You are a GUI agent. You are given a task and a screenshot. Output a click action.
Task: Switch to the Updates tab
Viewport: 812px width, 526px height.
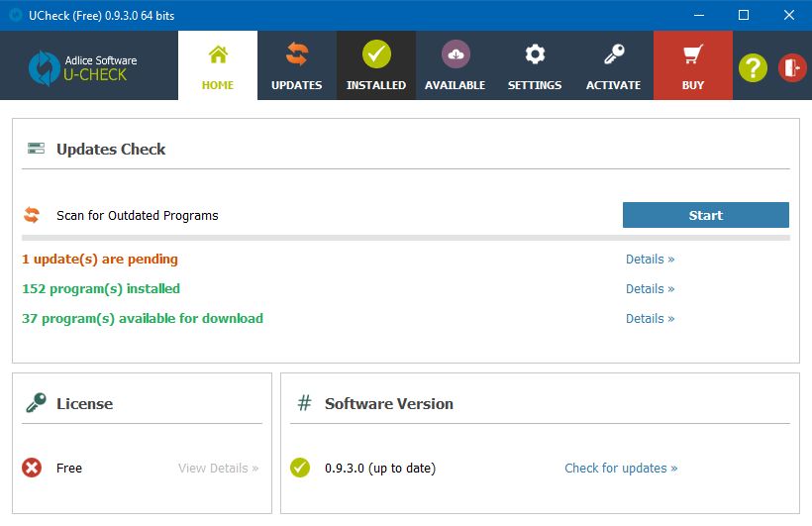coord(297,65)
